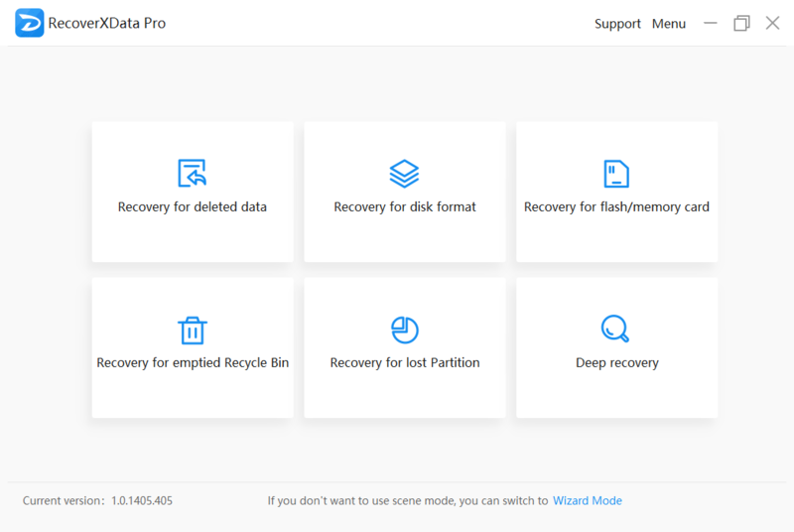Click the Deep recovery magnifier icon
The width and height of the screenshot is (794, 532).
(615, 329)
